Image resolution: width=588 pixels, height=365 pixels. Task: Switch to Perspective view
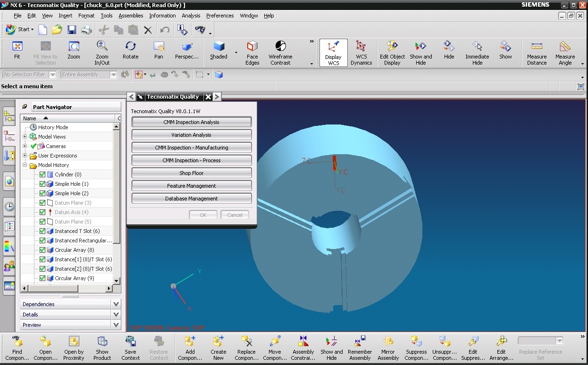187,50
